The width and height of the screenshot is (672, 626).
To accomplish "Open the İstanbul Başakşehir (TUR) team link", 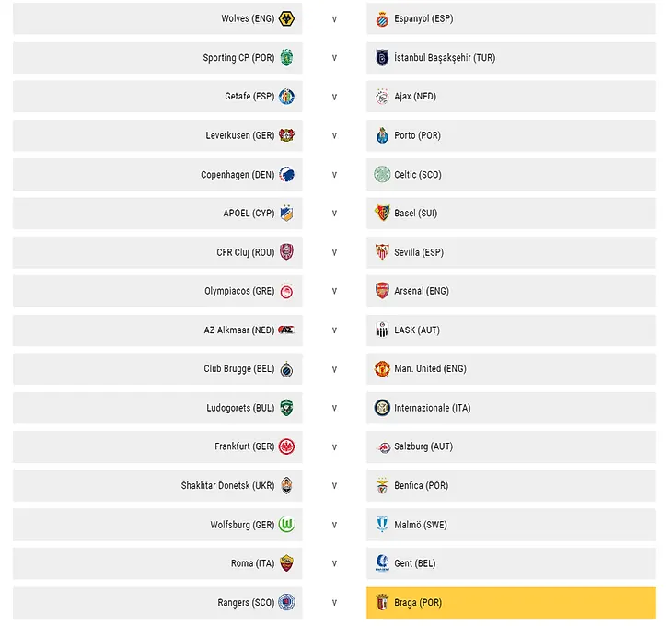I will [x=445, y=58].
